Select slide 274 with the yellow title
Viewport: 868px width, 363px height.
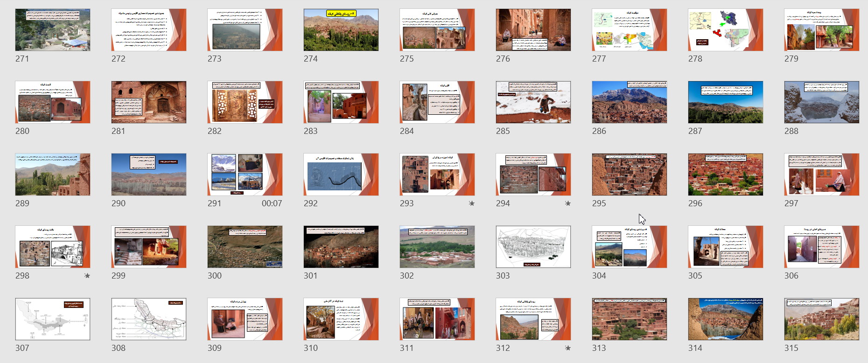coord(341,30)
